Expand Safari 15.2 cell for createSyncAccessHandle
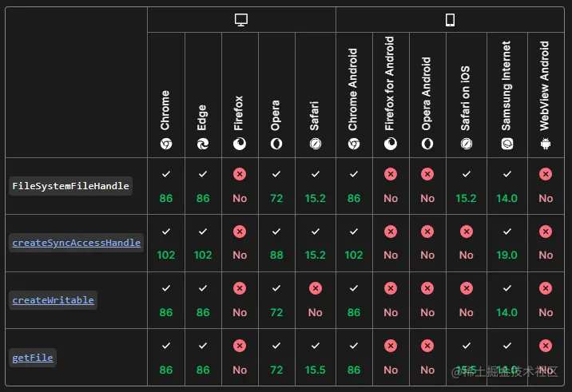The height and width of the screenshot is (392, 572). pos(316,243)
